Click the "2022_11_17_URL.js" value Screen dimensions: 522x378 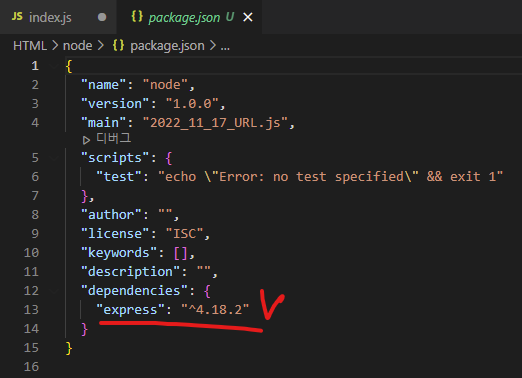click(x=215, y=123)
